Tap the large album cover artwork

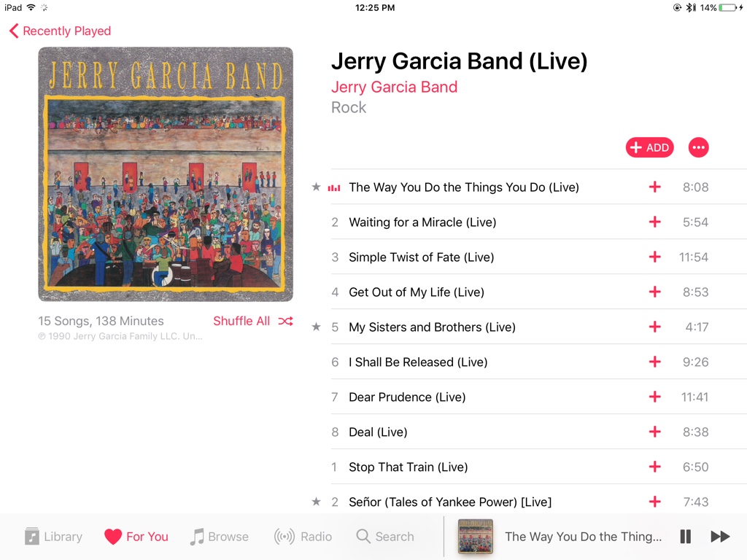[166, 174]
